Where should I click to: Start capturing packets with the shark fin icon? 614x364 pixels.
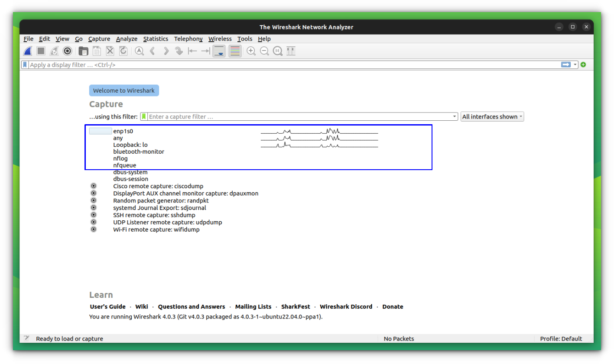[x=28, y=51]
